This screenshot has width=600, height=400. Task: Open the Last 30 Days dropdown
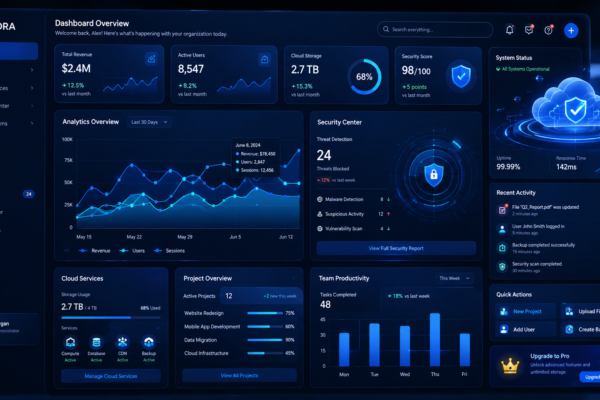[x=149, y=122]
